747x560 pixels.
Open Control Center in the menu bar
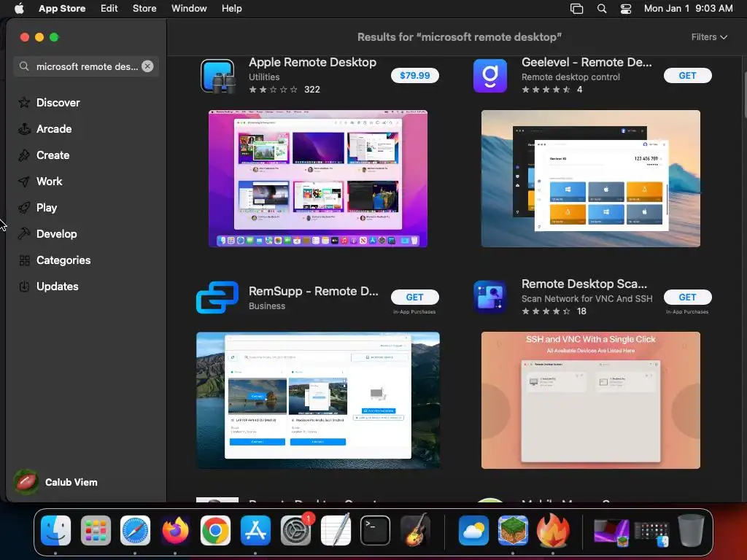[x=625, y=9]
